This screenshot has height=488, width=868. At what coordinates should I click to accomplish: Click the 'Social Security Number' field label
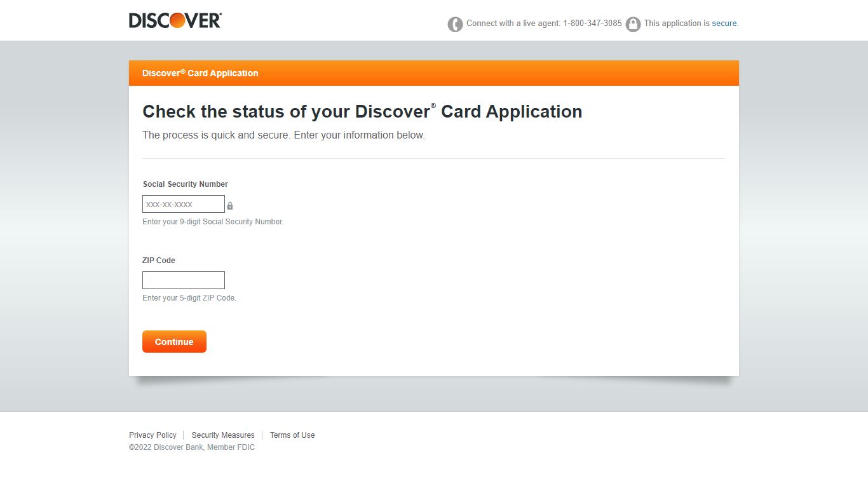point(186,184)
